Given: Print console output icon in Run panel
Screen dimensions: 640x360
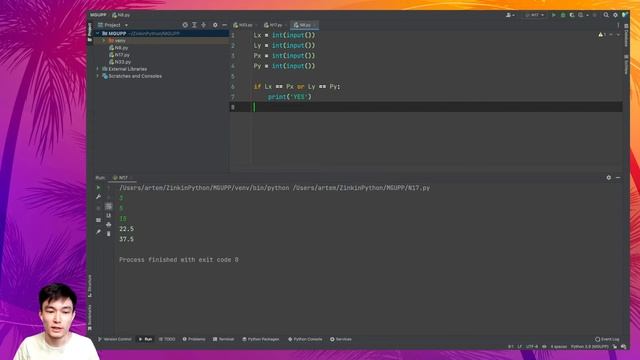Looking at the screenshot, I should (x=109, y=224).
